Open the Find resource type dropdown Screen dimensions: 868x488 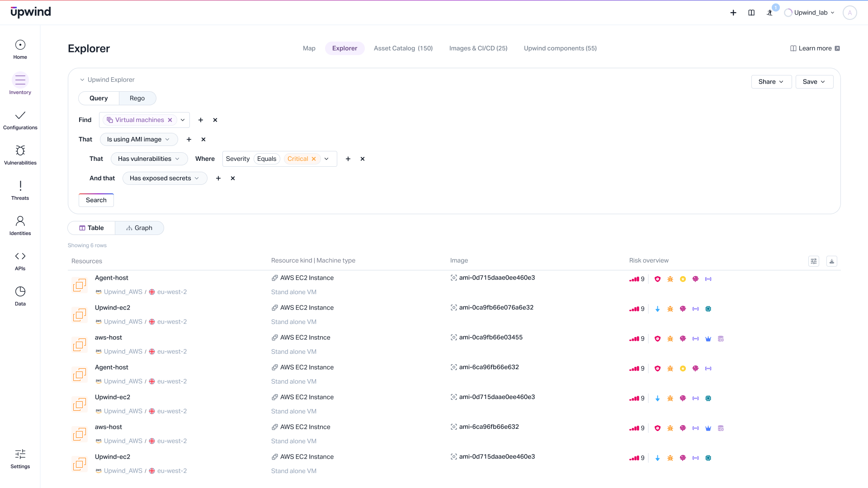(x=183, y=120)
